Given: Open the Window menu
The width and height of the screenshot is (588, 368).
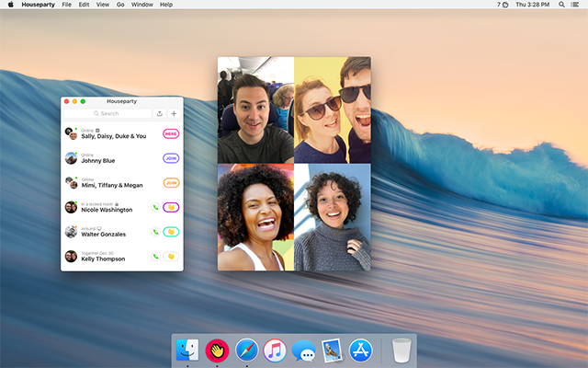Looking at the screenshot, I should (141, 5).
